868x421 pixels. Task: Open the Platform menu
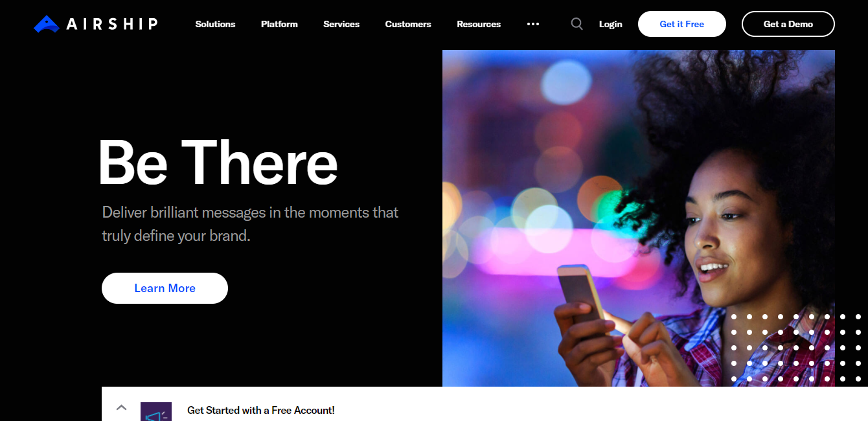pyautogui.click(x=279, y=24)
